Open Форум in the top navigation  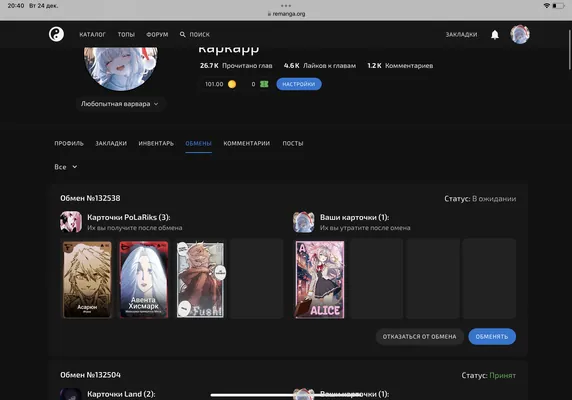(x=157, y=34)
